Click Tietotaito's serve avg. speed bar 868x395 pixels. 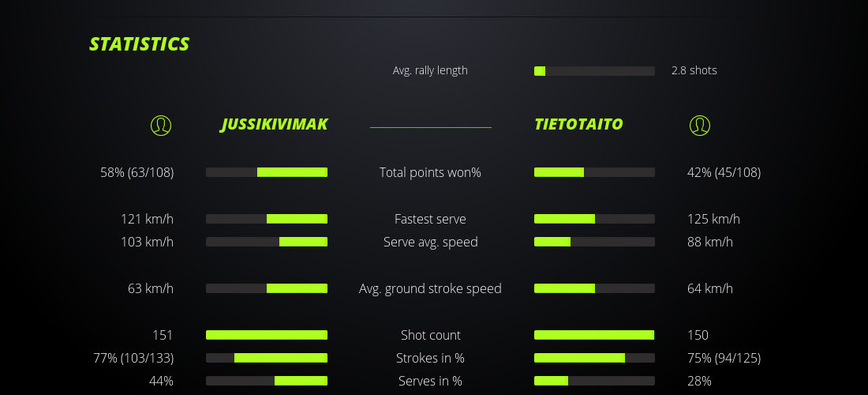[594, 242]
